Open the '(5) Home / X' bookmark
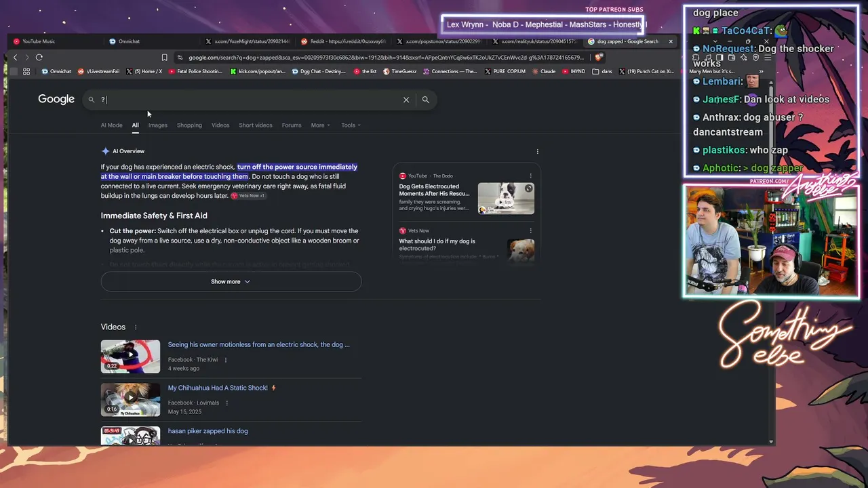Screen dimensions: 868x488 [x=144, y=71]
